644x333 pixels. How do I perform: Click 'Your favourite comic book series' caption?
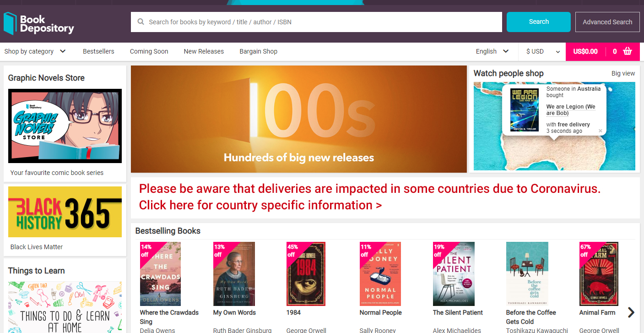click(x=57, y=173)
